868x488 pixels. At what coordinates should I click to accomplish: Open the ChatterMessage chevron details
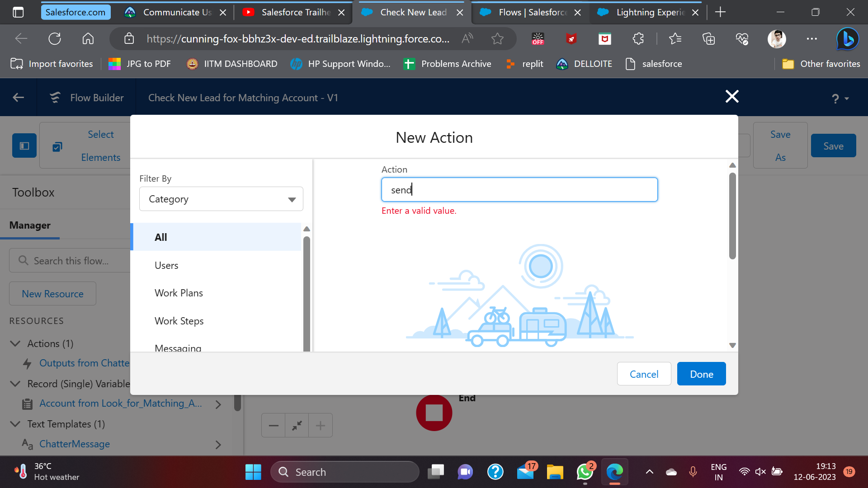[x=218, y=445]
